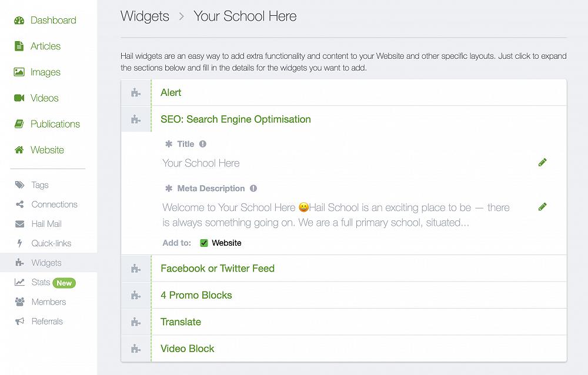Expand the 4 Promo Blocks section
588x375 pixels.
196,295
